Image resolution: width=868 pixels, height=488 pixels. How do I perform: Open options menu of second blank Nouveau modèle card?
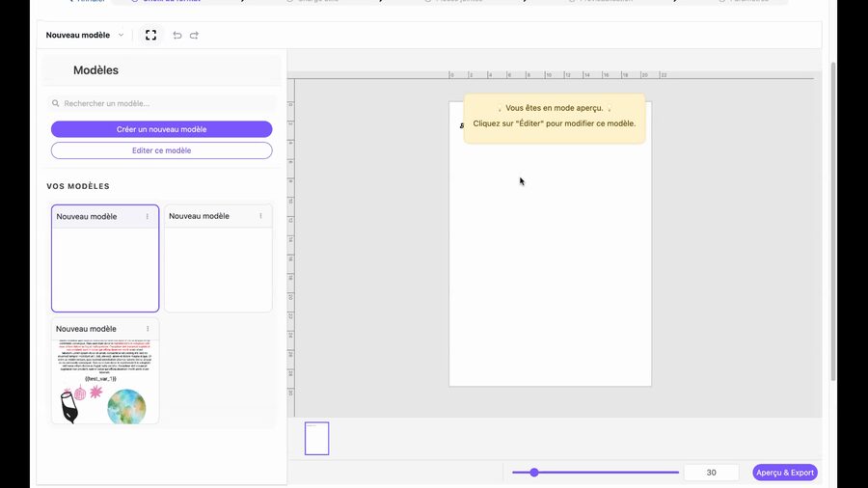(260, 216)
